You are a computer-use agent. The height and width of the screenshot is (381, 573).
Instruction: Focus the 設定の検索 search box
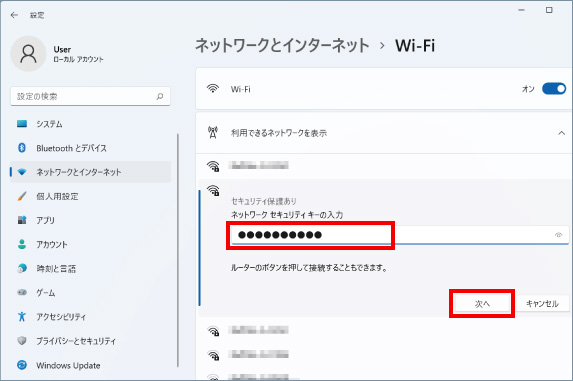(90, 96)
